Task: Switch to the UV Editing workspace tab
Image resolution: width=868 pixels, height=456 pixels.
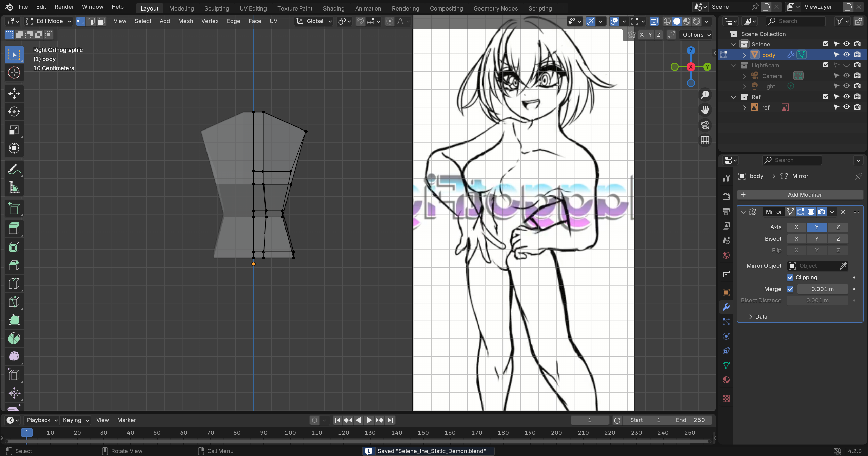Action: tap(253, 8)
